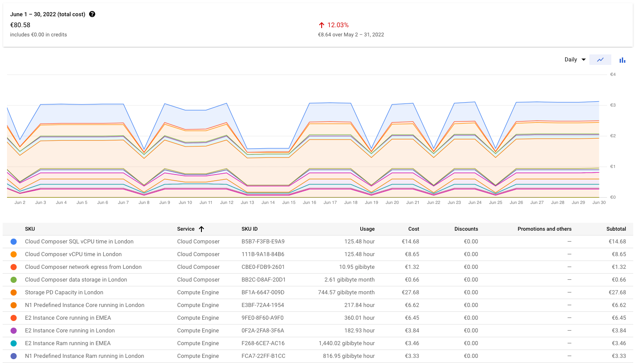Switch chart to bar chart view
Viewport: 635px width, 364px height.
[x=622, y=60]
